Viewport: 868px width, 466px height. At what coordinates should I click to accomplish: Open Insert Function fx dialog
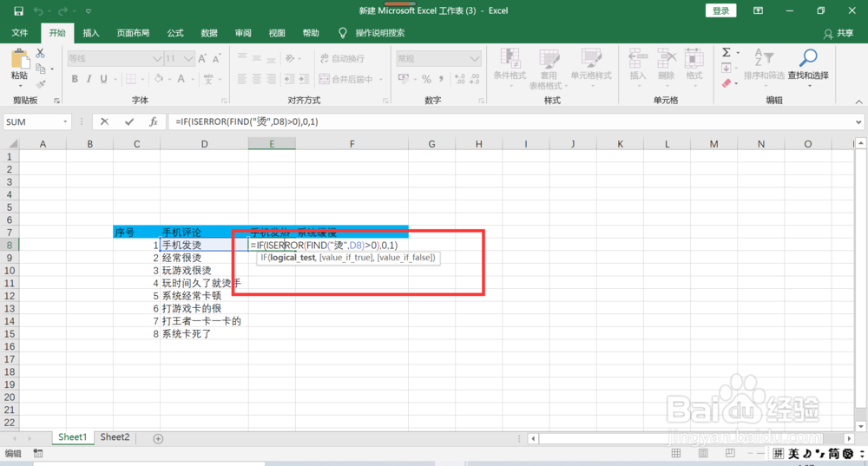click(154, 121)
